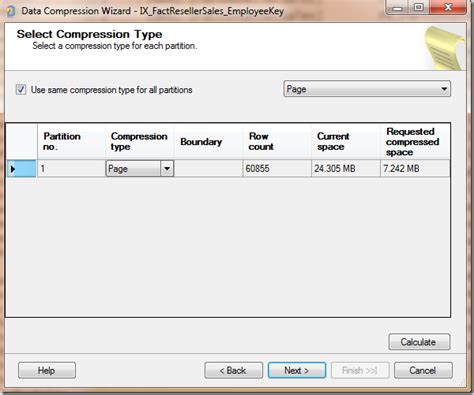Click the Compression type column header
Image resolution: width=474 pixels, height=395 pixels.
click(140, 141)
